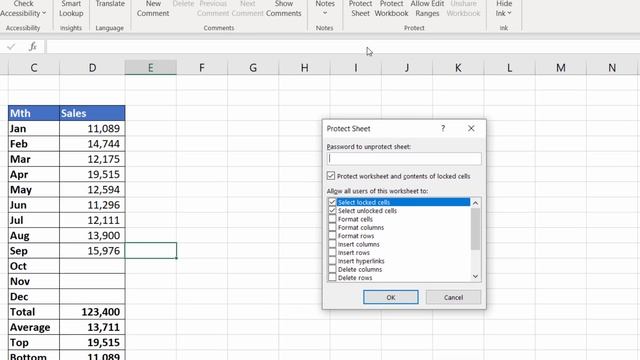Viewport: 640px width, 360px height.
Task: Toggle Protect worksheet and contents checkbox
Action: (x=331, y=176)
